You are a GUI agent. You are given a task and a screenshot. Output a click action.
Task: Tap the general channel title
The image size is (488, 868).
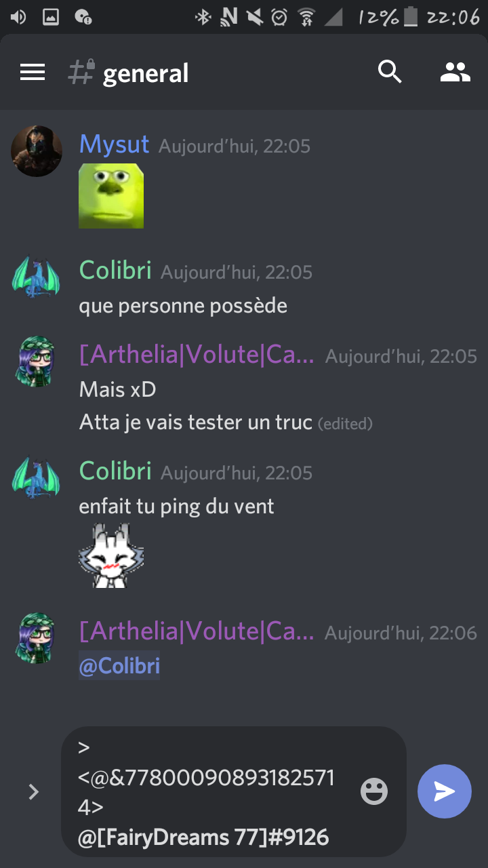pyautogui.click(x=146, y=73)
